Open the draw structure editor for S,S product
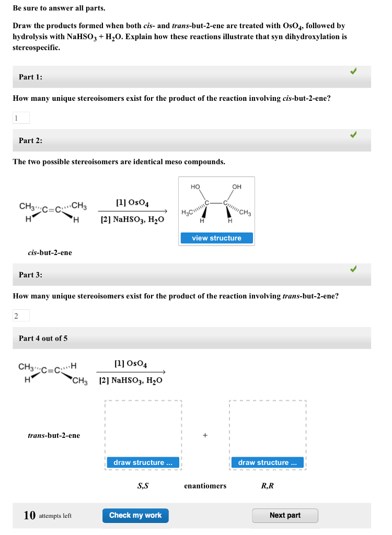 [143, 462]
